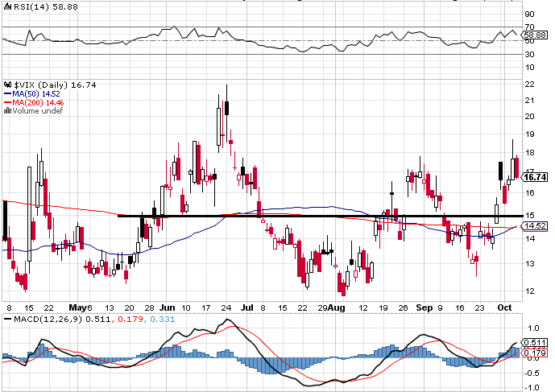Select the MA(200) 14.46 legend label

coord(37,102)
